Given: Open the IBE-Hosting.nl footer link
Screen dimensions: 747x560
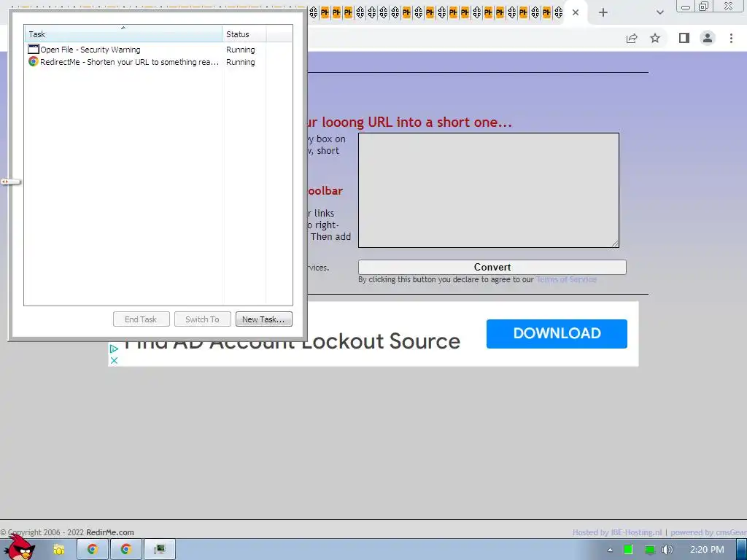Looking at the screenshot, I should [x=635, y=532].
